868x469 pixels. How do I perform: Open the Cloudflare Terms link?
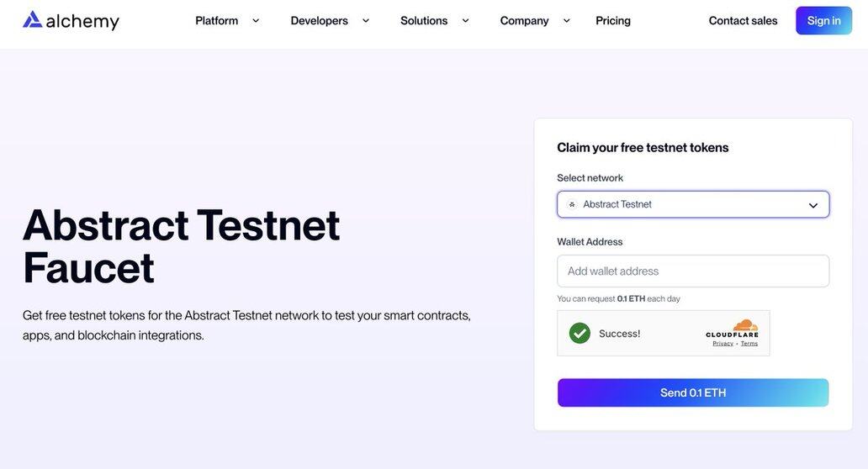point(749,344)
